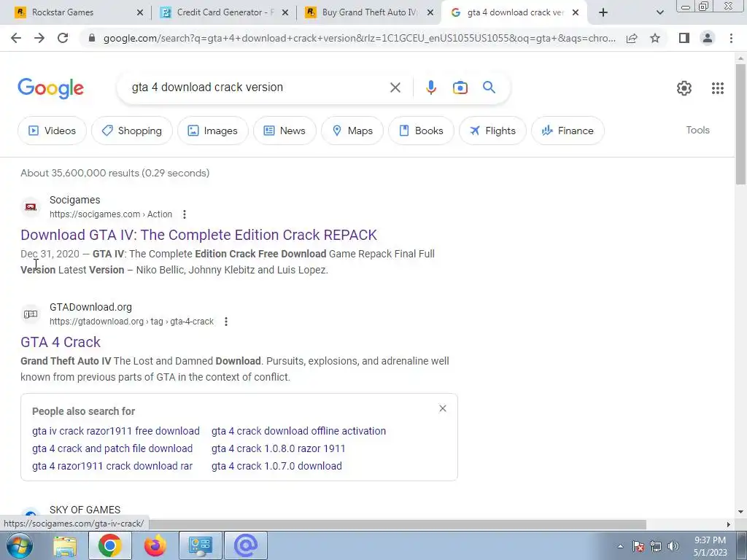
Task: Bookmark this page with the star icon
Action: pyautogui.click(x=655, y=38)
